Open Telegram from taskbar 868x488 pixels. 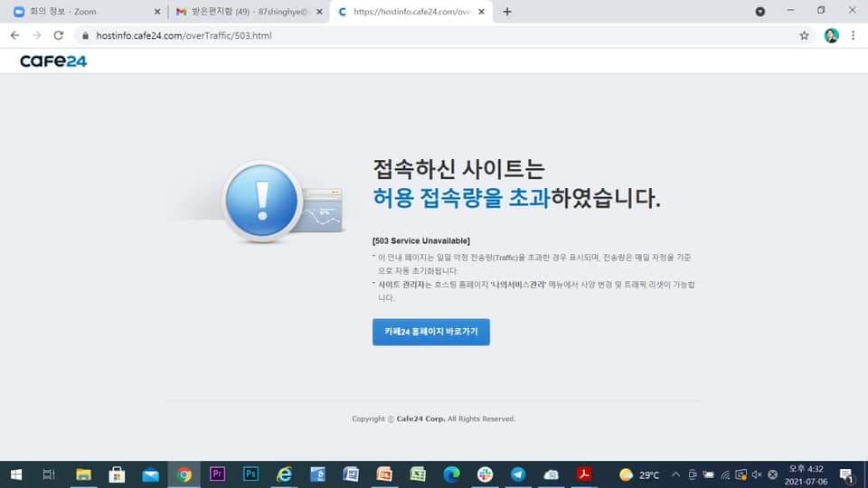click(x=518, y=474)
